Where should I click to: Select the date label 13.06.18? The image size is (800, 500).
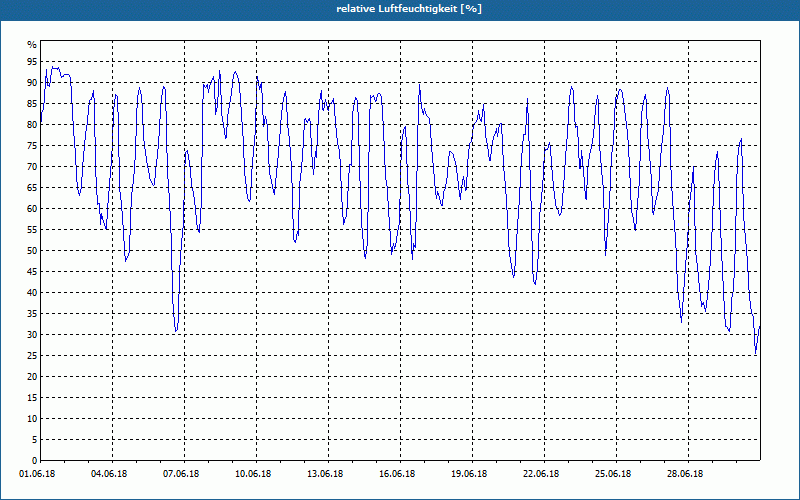(x=324, y=474)
